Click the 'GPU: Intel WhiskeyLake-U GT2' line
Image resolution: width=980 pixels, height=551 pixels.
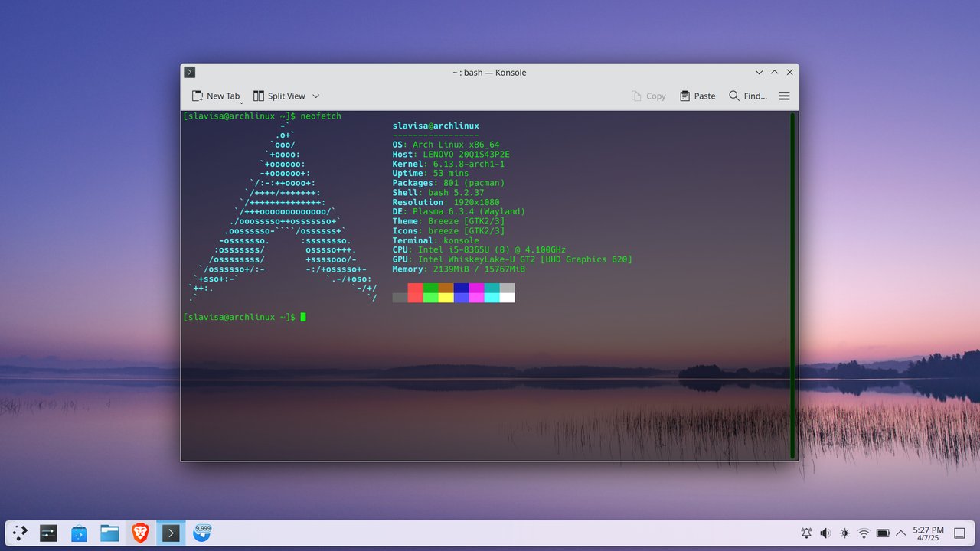click(x=512, y=259)
